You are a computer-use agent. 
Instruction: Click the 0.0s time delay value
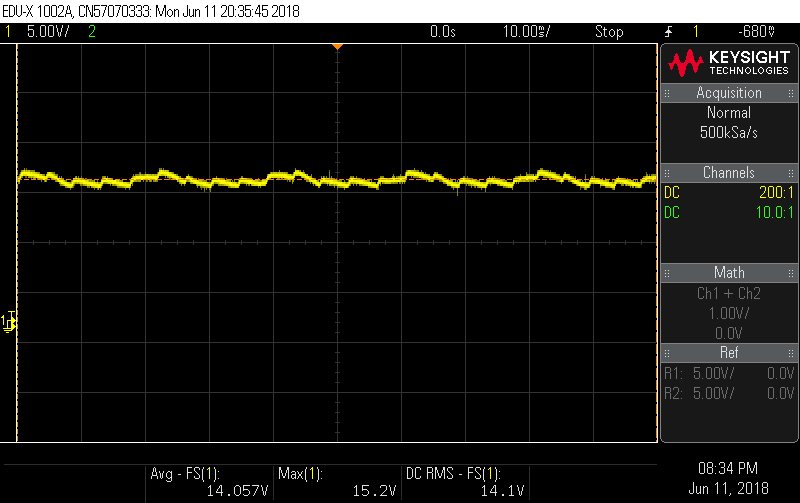click(x=442, y=32)
